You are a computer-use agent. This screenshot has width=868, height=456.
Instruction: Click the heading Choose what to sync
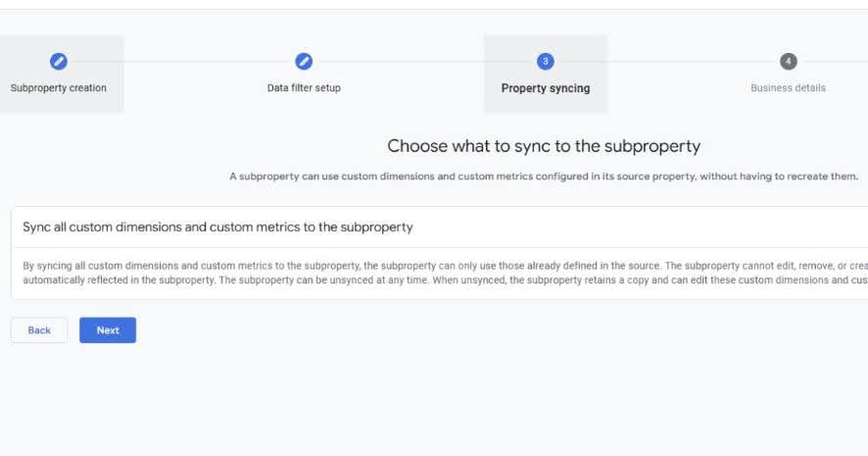[544, 146]
